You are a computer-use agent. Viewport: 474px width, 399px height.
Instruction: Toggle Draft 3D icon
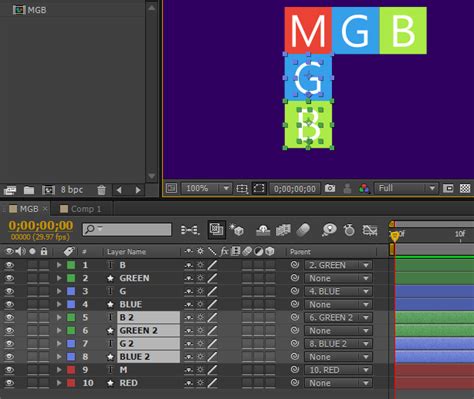(x=237, y=230)
